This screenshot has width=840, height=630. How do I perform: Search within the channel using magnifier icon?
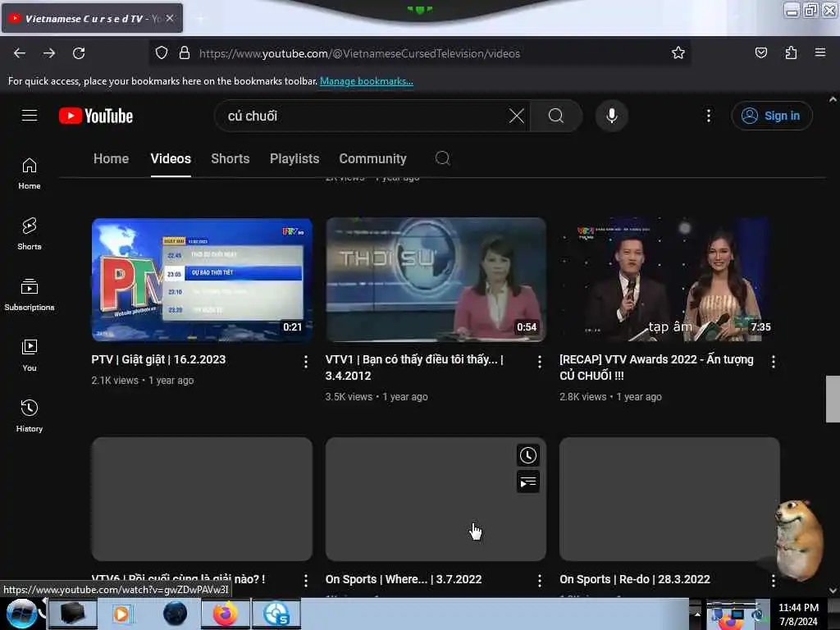(442, 158)
